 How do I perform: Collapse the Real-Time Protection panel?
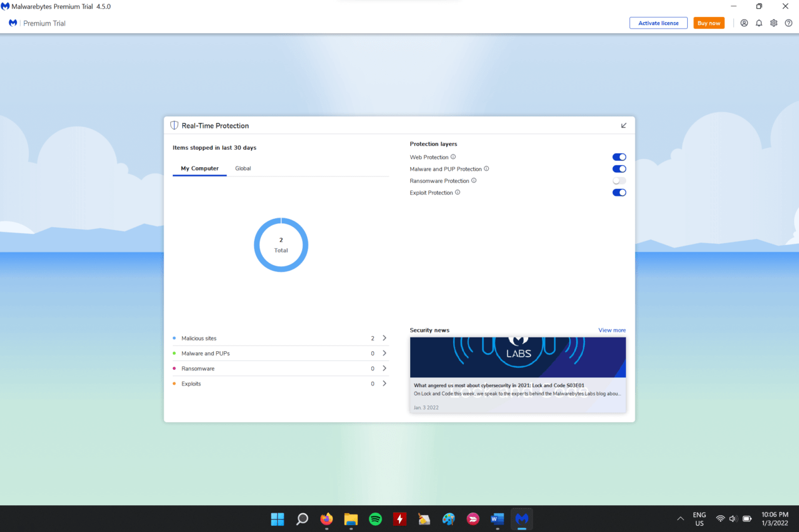(624, 125)
